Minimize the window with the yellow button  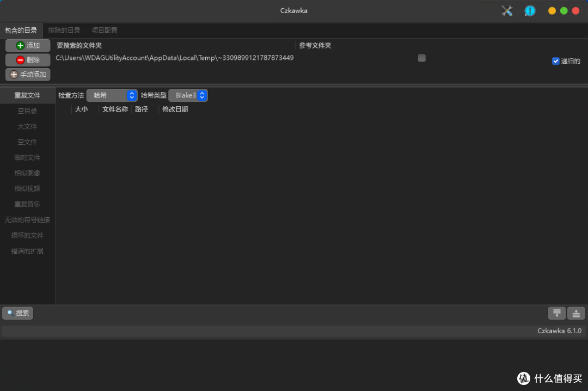coord(552,11)
